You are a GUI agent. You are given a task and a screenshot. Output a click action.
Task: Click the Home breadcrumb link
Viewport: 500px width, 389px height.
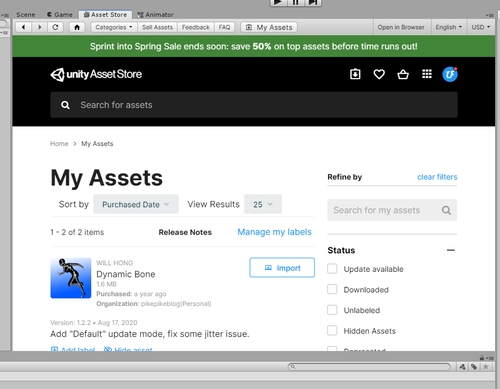point(59,144)
